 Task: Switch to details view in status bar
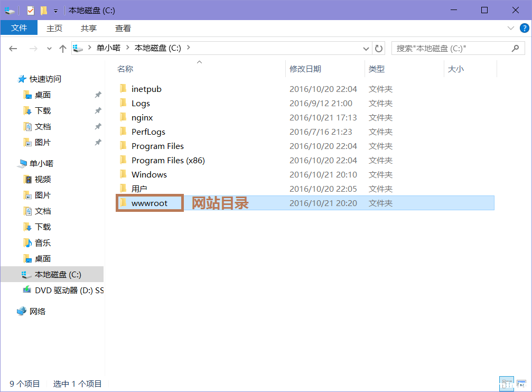pos(507,384)
